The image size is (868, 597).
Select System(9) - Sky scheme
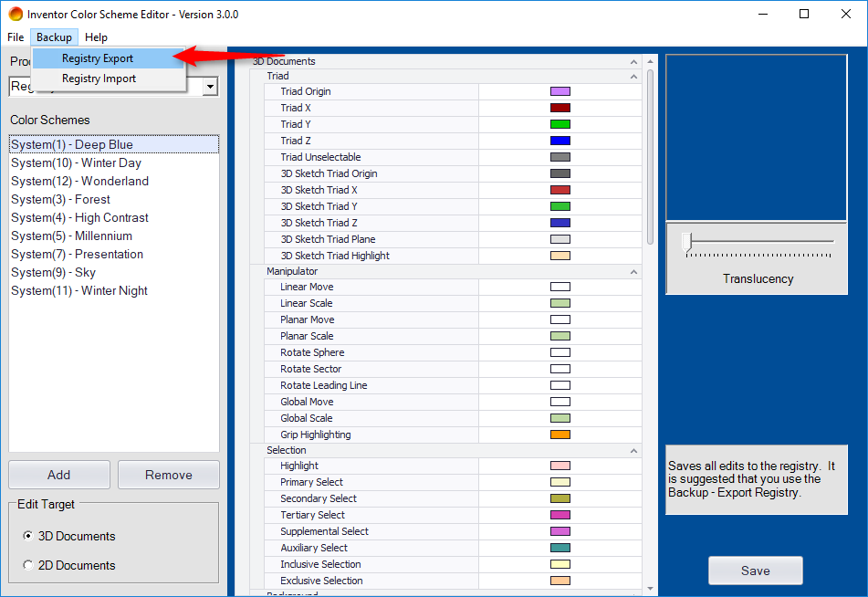[114, 272]
